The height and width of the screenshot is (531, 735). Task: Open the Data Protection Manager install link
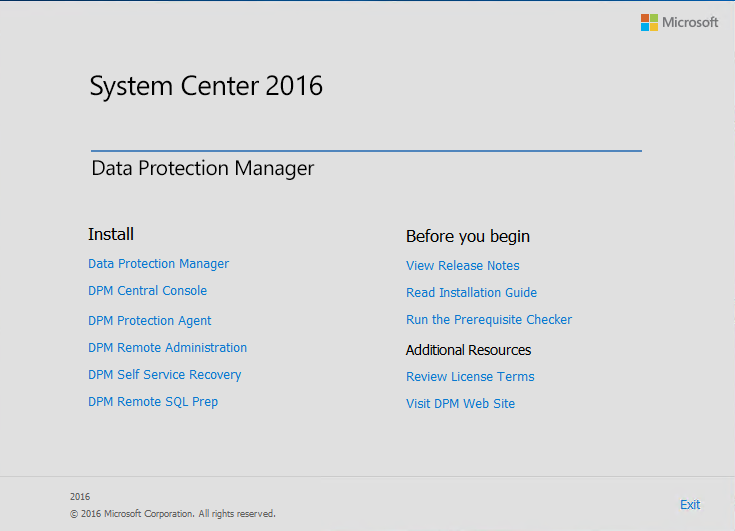click(158, 264)
